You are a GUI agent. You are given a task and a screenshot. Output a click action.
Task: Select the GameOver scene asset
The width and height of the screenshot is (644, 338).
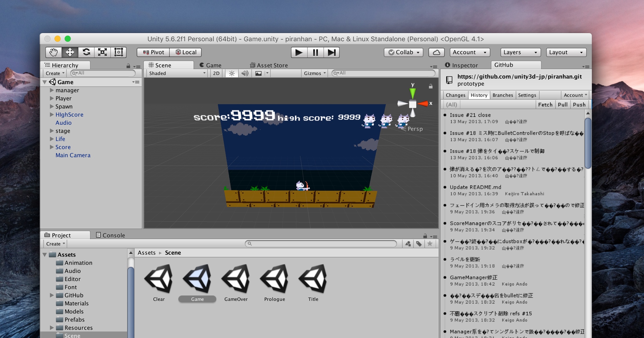click(236, 283)
